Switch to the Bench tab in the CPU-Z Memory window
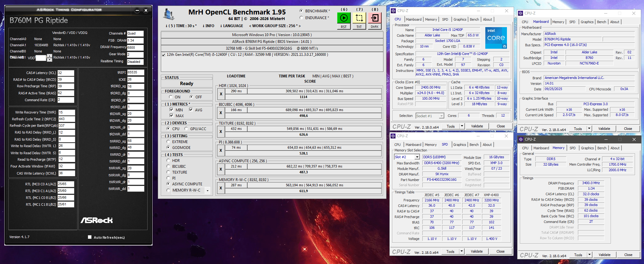 [602, 148]
